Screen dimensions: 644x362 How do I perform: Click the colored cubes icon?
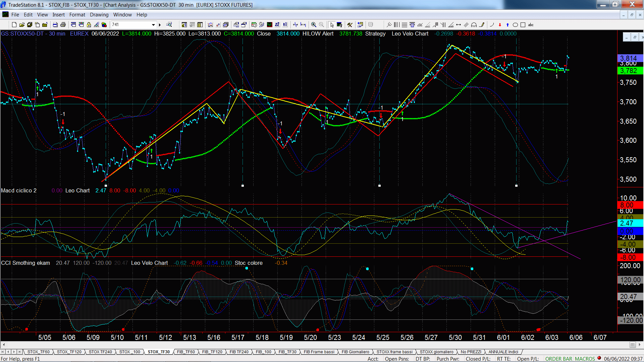(x=104, y=25)
